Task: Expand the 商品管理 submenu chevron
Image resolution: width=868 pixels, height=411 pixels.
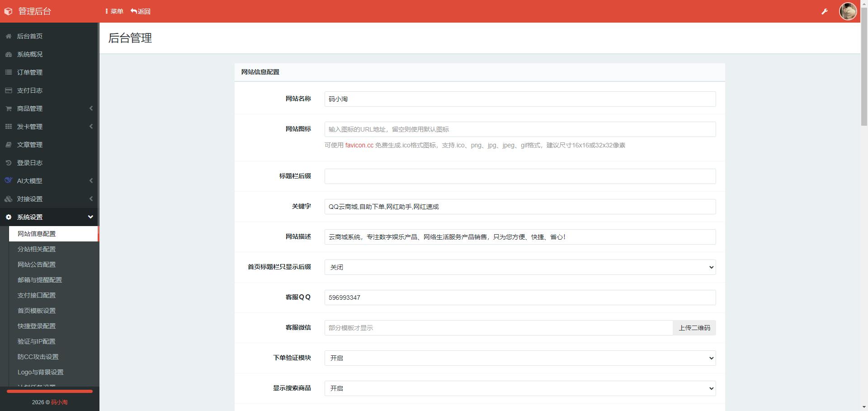Action: [x=90, y=109]
